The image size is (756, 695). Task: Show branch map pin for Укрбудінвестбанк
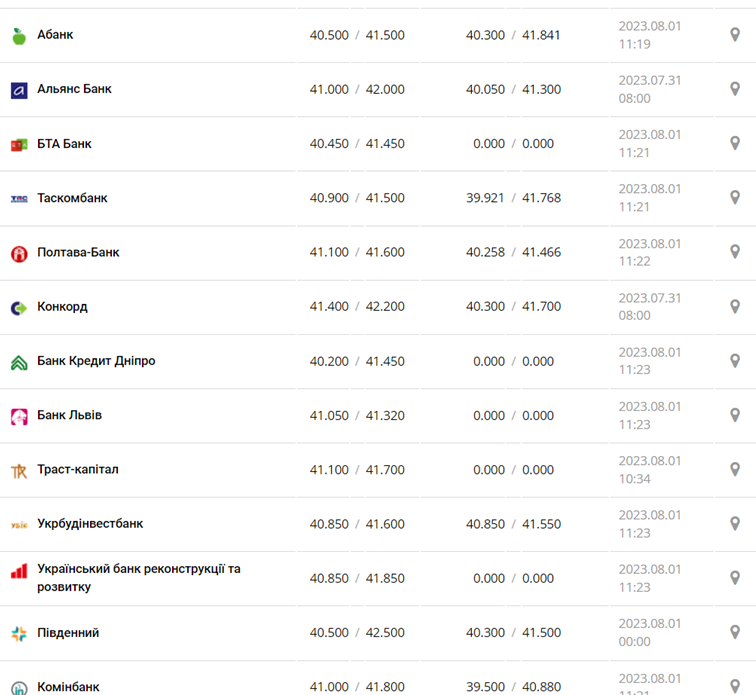pos(735,523)
